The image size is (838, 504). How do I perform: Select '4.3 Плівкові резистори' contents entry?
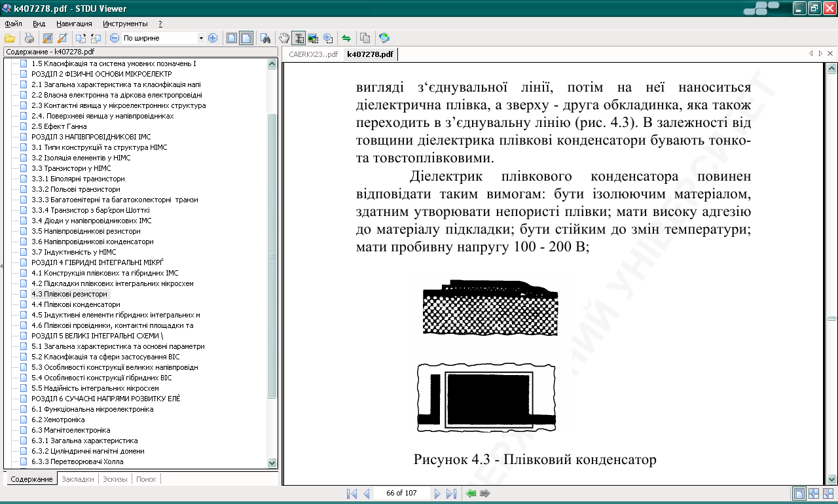(x=69, y=294)
